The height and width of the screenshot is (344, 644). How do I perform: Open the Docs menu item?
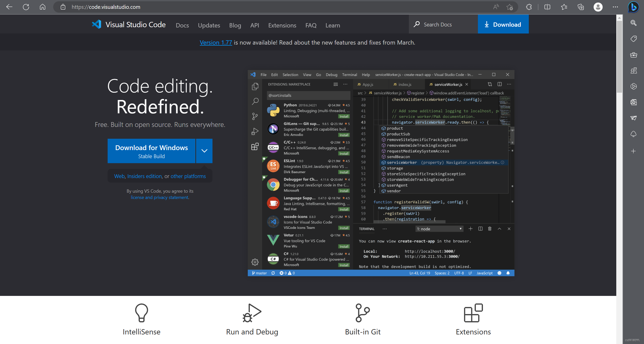click(182, 25)
